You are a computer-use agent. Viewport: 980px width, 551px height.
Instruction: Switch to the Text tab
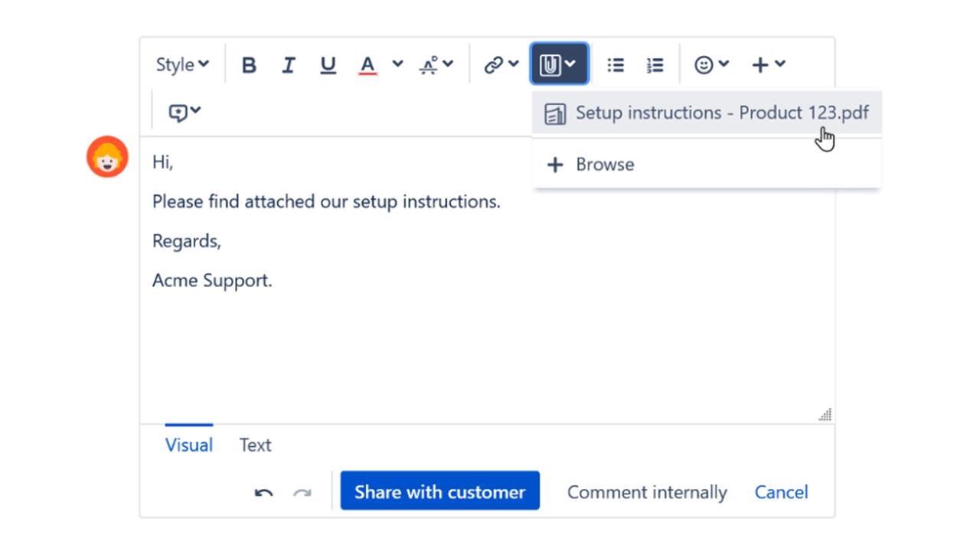(254, 445)
